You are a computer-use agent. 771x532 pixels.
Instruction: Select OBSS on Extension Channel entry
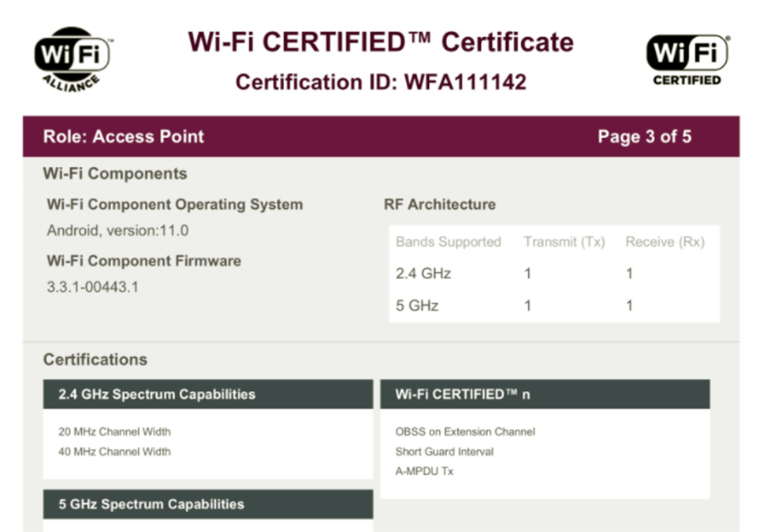[465, 432]
